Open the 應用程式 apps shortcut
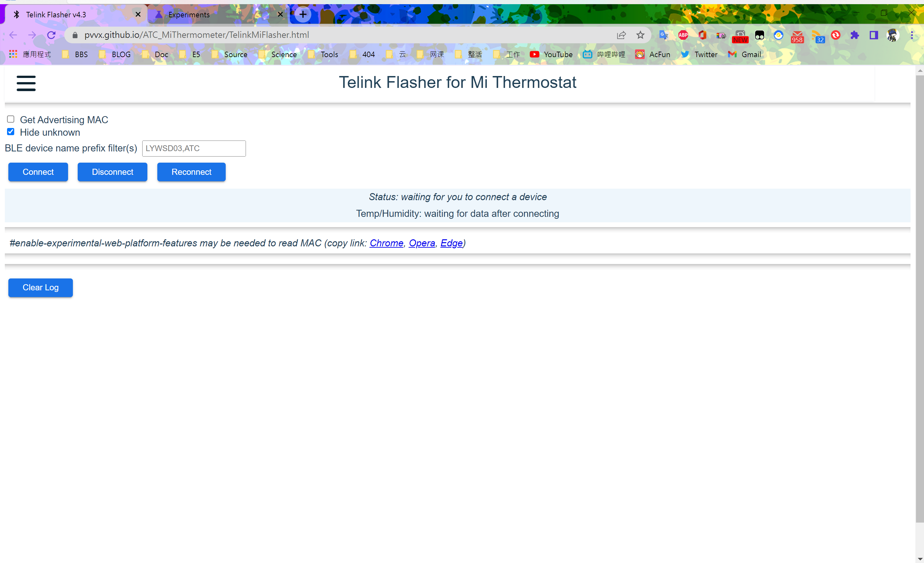Viewport: 924px width, 563px height. pos(30,54)
